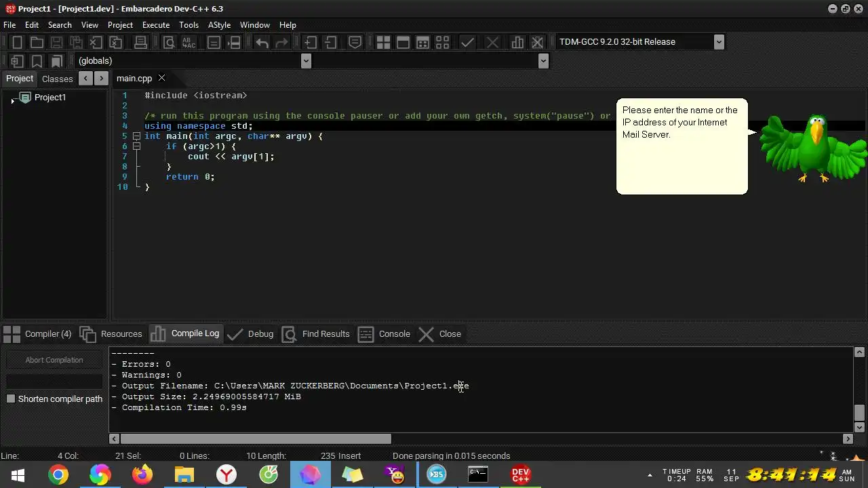The height and width of the screenshot is (488, 868).
Task: Open the Command Prompt taskbar icon
Action: [478, 474]
